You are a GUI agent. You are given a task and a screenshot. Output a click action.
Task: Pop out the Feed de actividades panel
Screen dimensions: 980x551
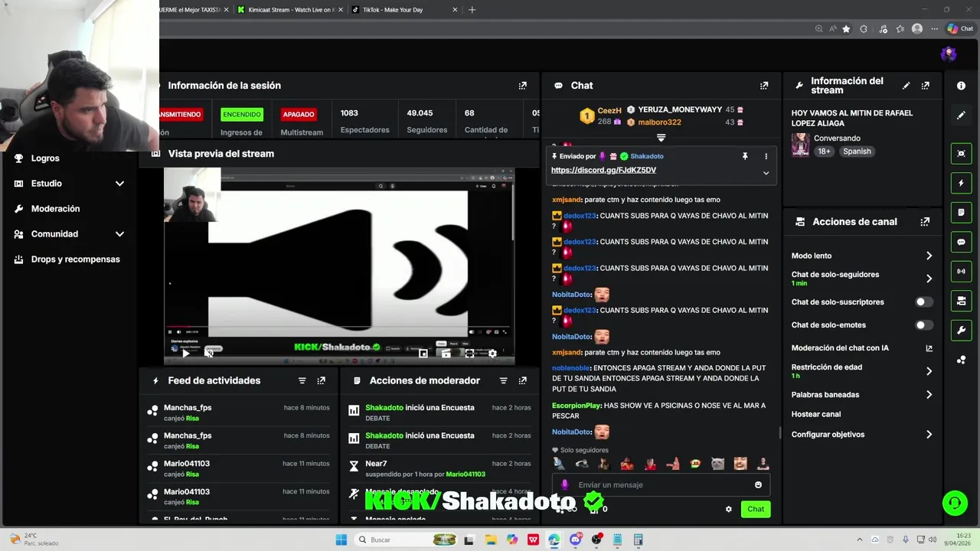(x=322, y=380)
